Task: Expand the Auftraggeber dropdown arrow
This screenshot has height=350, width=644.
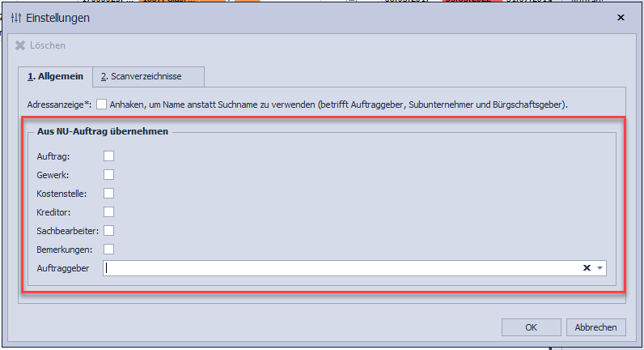Action: coord(600,268)
